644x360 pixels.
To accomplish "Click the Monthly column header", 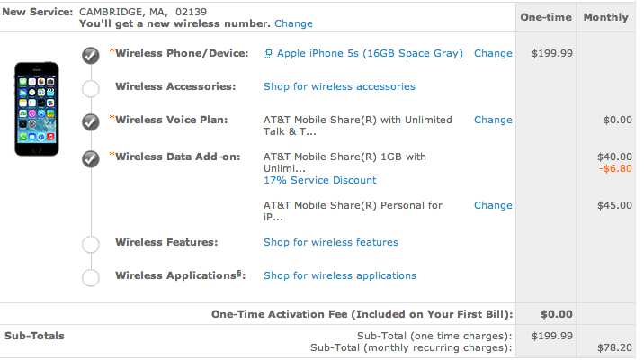I will point(606,17).
